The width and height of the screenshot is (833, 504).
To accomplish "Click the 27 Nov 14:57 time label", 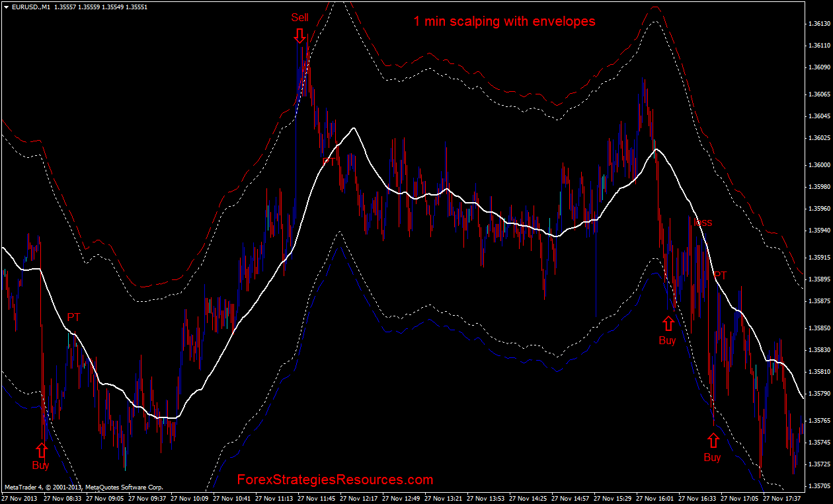I will pos(571,499).
